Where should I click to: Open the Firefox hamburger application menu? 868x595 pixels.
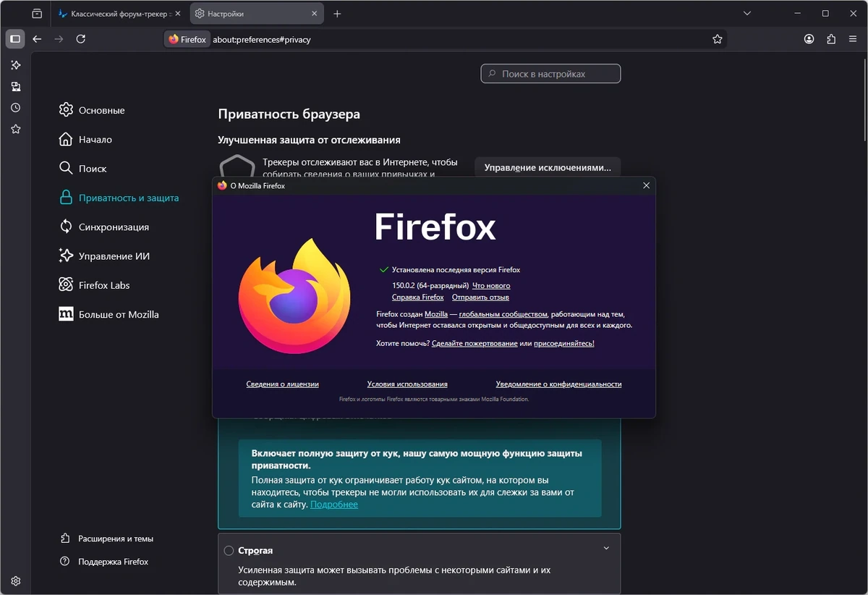[x=853, y=39]
